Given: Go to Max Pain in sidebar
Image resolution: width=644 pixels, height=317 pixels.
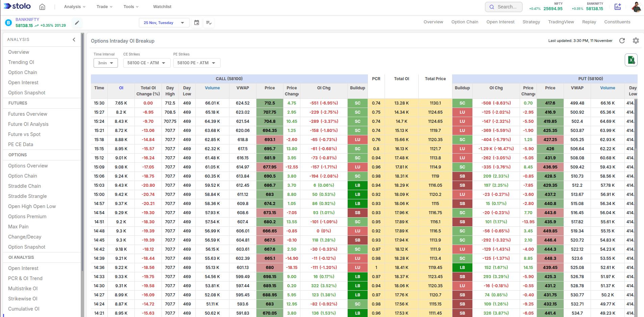Looking at the screenshot, I should [18, 227].
